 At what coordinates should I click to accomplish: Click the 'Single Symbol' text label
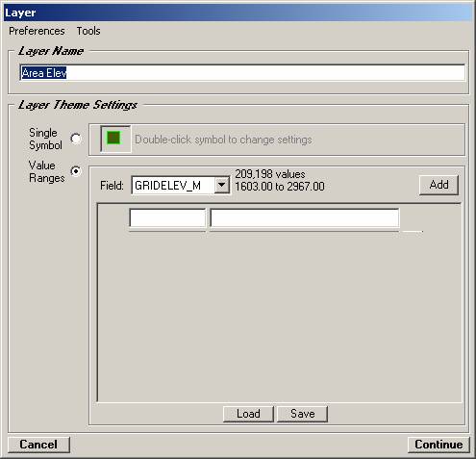[45, 139]
